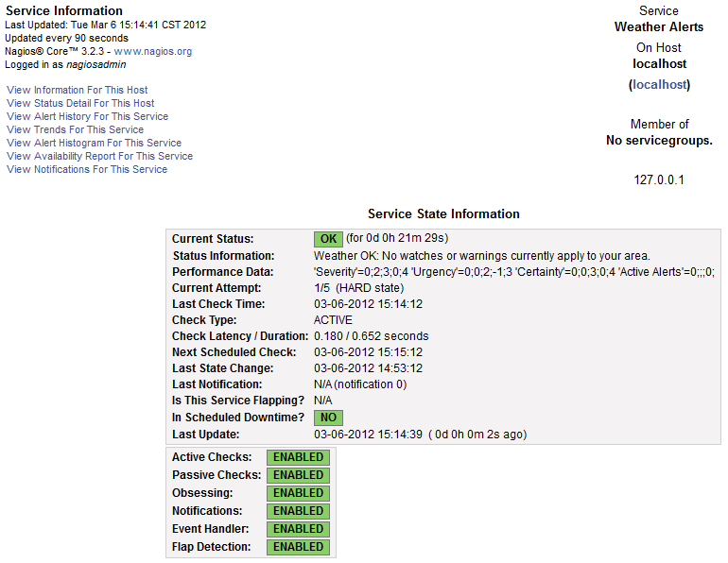The width and height of the screenshot is (728, 563).
Task: Open View Alert Histogram For This Service
Action: 94,144
